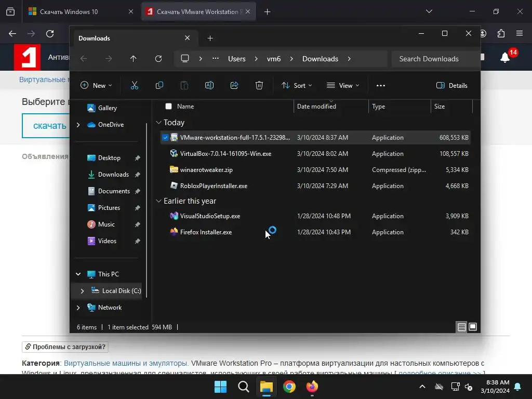Image resolution: width=532 pixels, height=399 pixels.
Task: Open the View dropdown menu
Action: coord(343,86)
